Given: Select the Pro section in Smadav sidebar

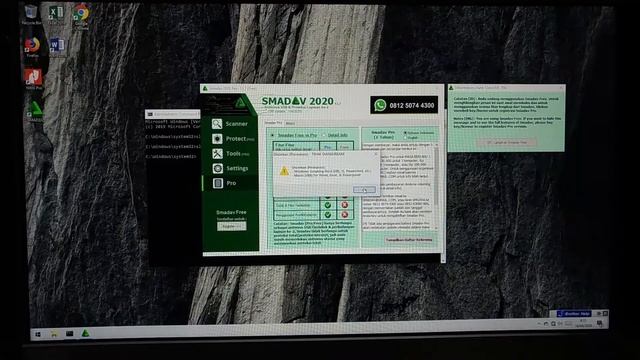Looking at the screenshot, I should pos(230,183).
